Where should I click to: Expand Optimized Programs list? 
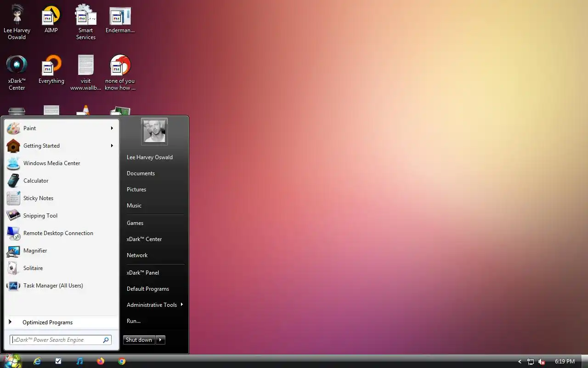click(62, 322)
